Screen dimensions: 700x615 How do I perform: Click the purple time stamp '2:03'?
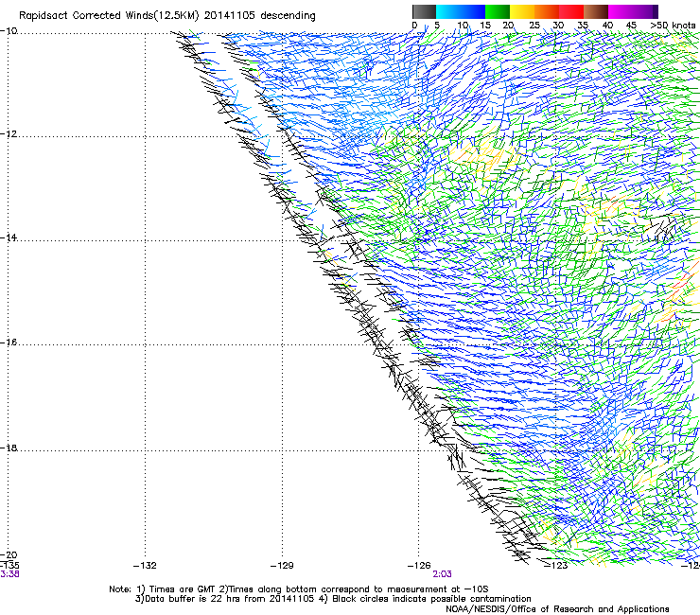pyautogui.click(x=442, y=574)
